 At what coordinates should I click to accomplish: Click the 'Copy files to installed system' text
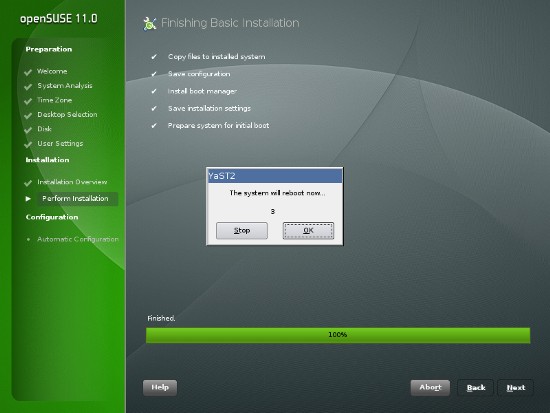[x=216, y=56]
